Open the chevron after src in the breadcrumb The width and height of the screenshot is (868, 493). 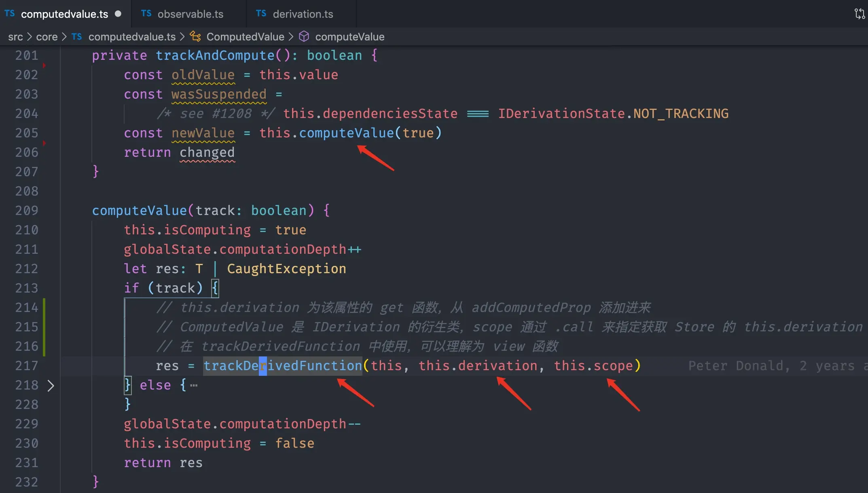point(30,37)
